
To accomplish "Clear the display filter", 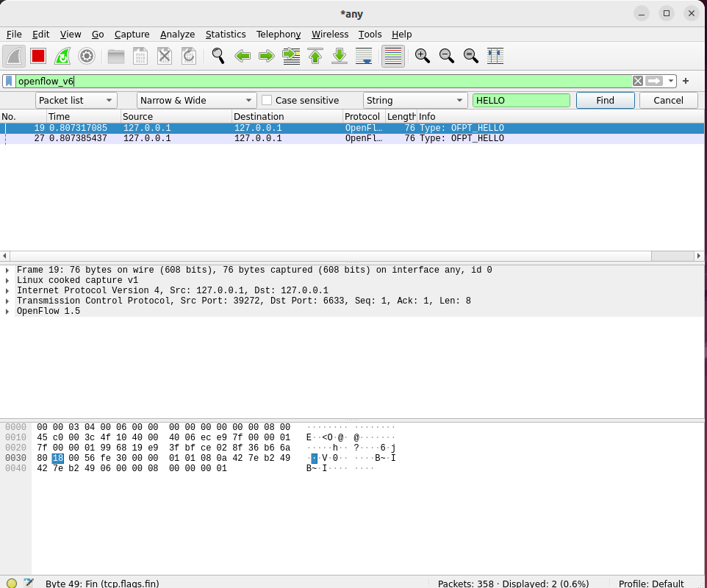I will coord(638,81).
